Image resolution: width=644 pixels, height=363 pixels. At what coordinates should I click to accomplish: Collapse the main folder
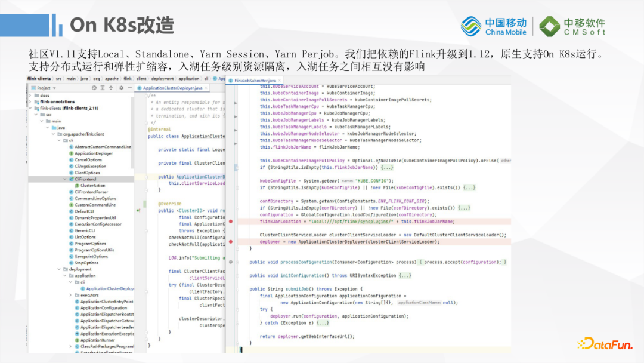click(42, 121)
